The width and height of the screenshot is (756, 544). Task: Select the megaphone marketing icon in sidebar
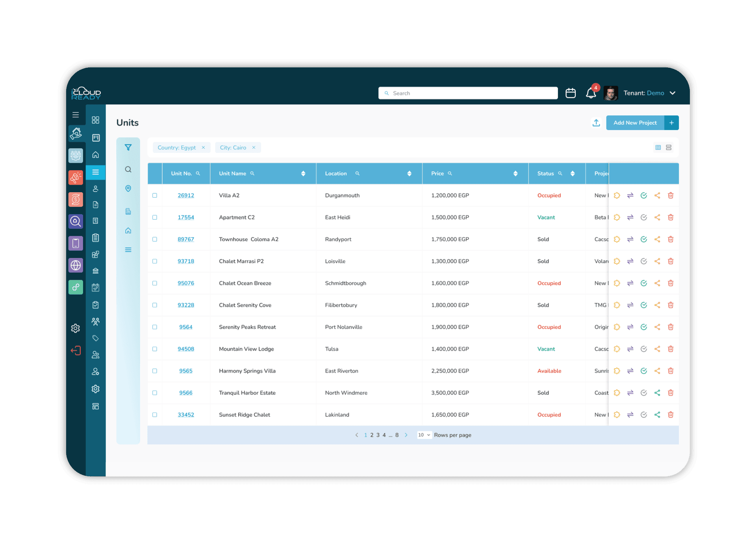point(76,177)
